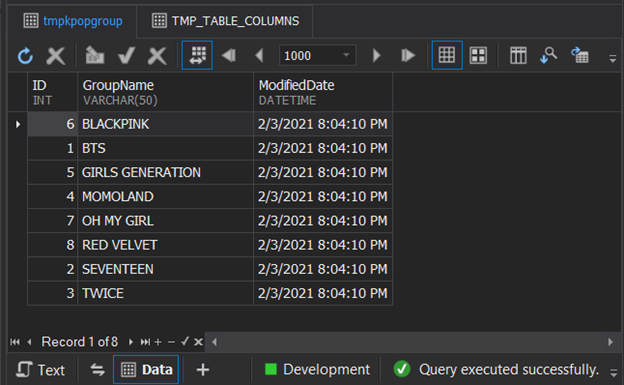Go to previous page arrow in toolbar
The height and width of the screenshot is (385, 624).
pyautogui.click(x=259, y=55)
